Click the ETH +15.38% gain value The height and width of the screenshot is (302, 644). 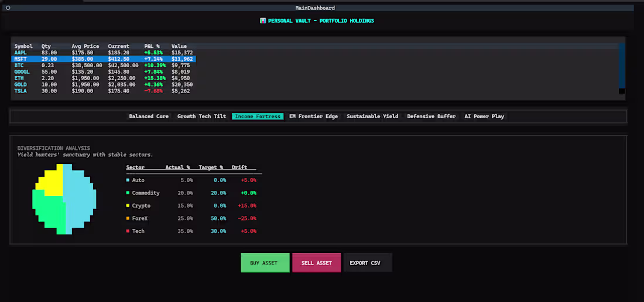pyautogui.click(x=153, y=78)
